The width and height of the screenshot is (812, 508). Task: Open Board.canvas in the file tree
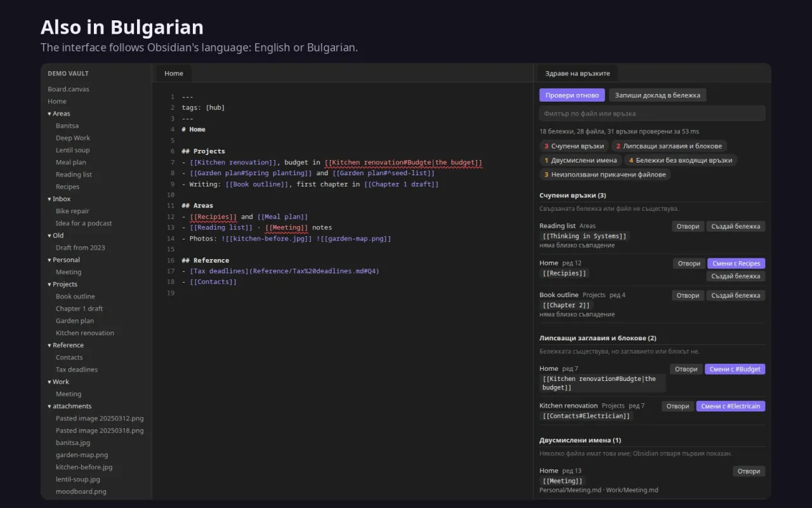click(x=69, y=90)
